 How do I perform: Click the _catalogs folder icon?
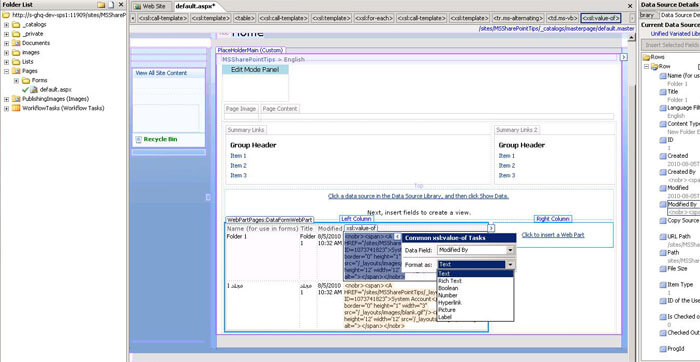(x=16, y=25)
